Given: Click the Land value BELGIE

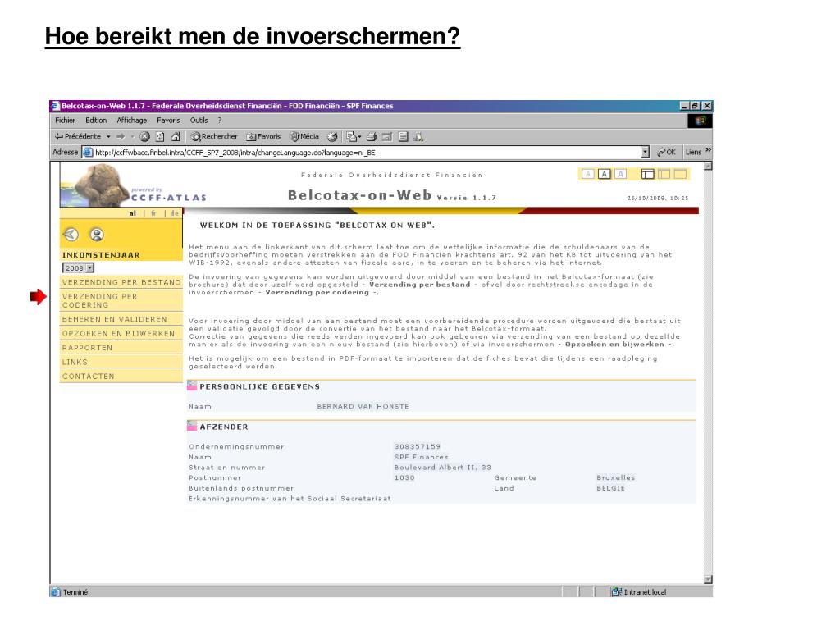Looking at the screenshot, I should 610,488.
